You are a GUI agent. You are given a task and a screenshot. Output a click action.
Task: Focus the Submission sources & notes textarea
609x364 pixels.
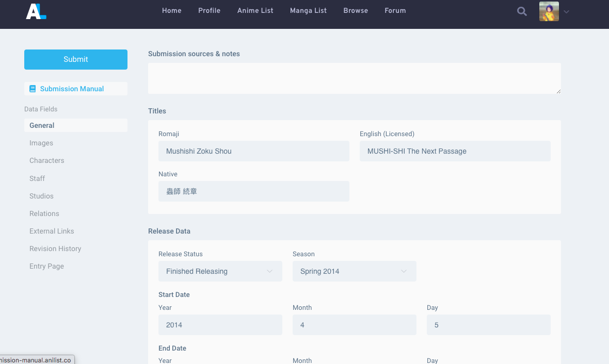click(354, 78)
